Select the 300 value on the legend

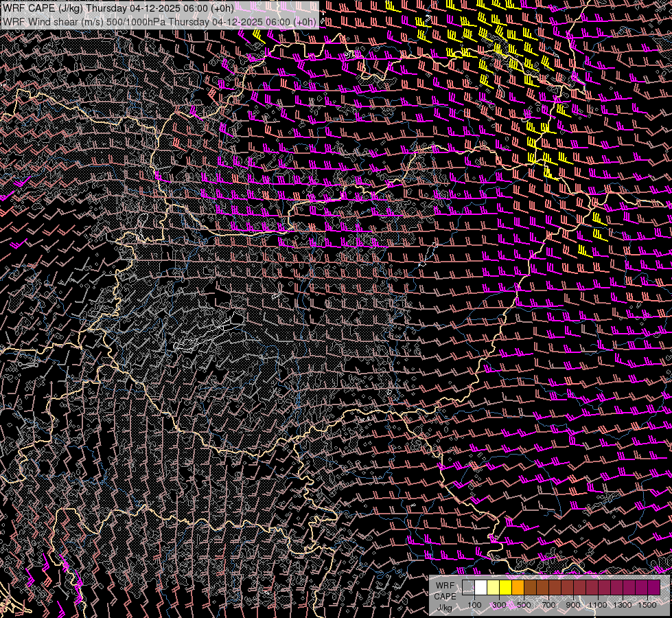[499, 605]
